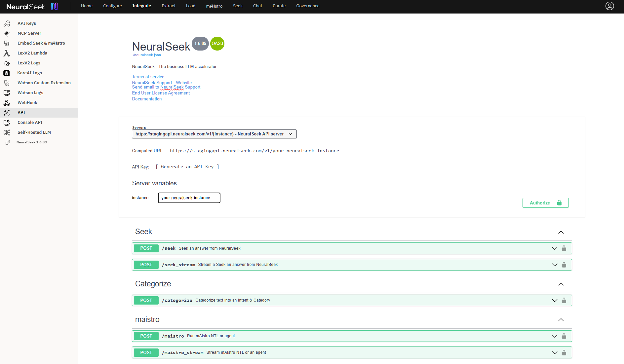The height and width of the screenshot is (364, 624).
Task: Expand /maistro_stream endpoint with its chevron
Action: point(555,353)
